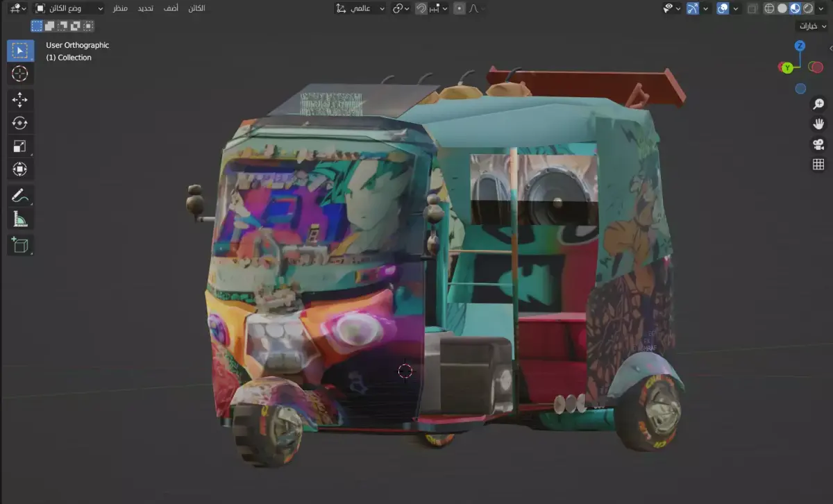
Task: Choose the Move tool
Action: point(20,100)
